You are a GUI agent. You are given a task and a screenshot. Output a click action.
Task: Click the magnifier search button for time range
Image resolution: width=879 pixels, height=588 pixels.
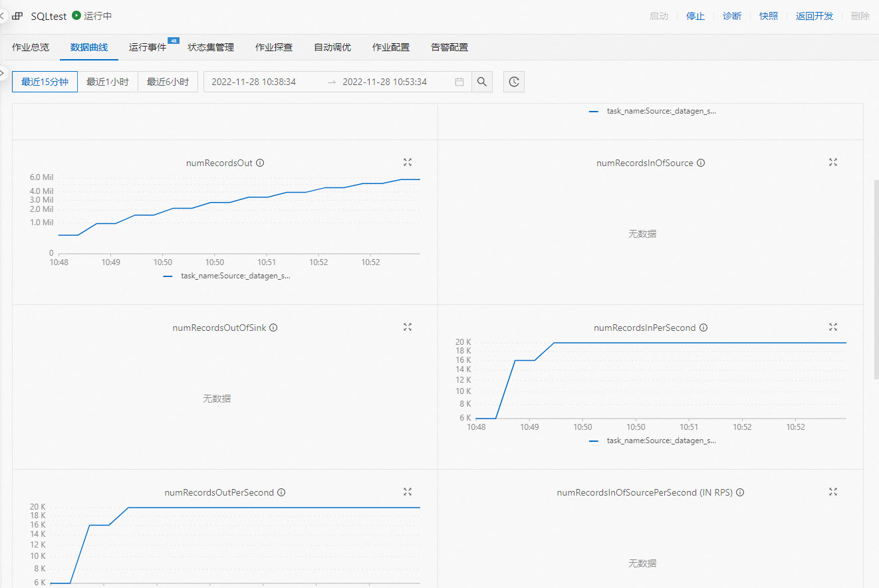coord(482,82)
